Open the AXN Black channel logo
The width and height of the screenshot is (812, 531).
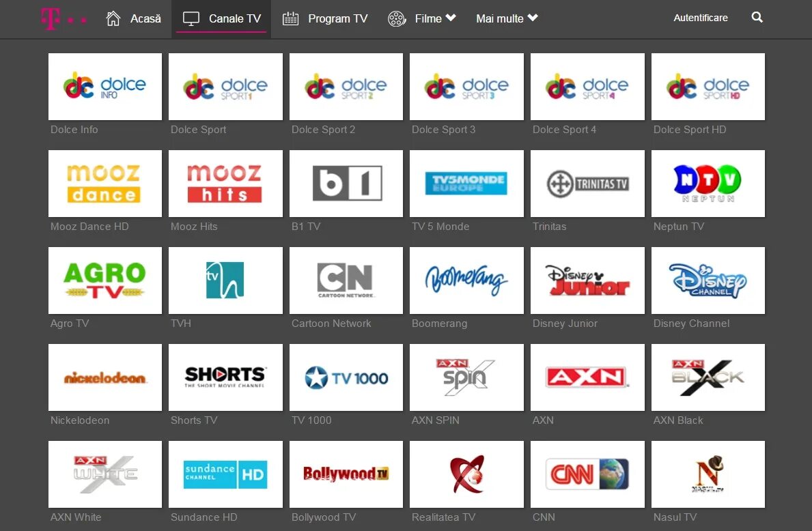(x=708, y=377)
